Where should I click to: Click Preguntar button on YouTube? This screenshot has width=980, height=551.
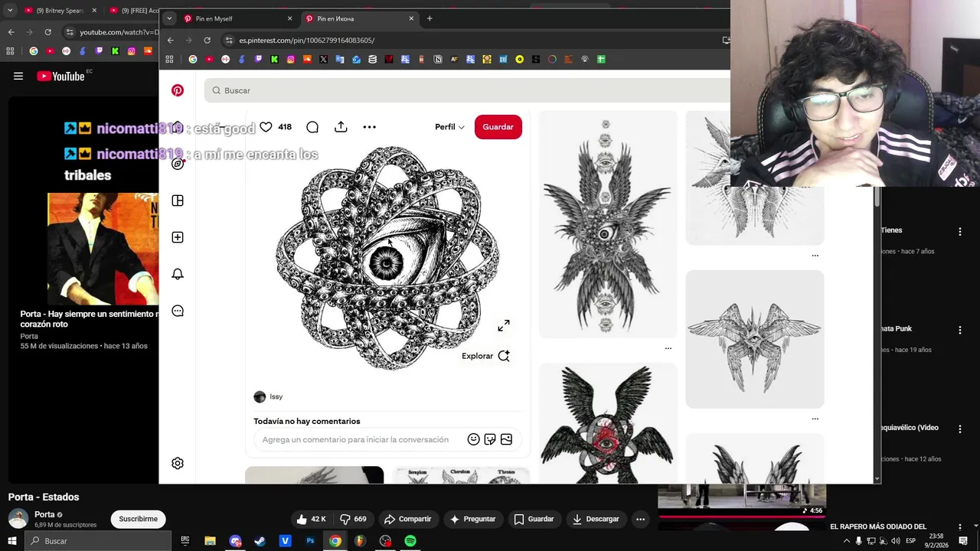[473, 519]
